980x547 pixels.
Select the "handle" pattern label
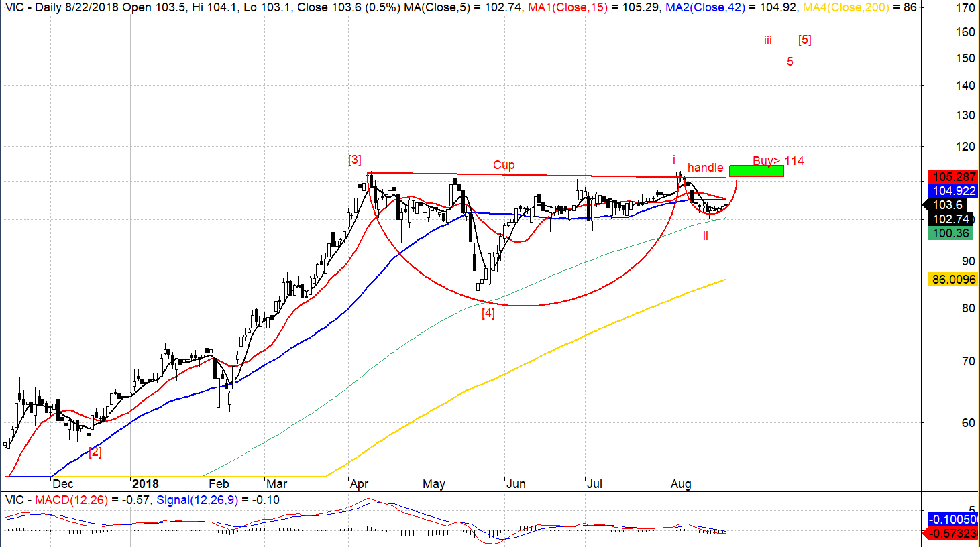point(705,168)
